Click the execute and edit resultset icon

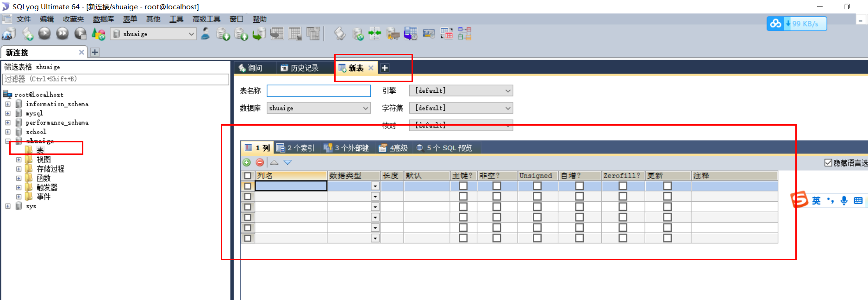coord(80,34)
